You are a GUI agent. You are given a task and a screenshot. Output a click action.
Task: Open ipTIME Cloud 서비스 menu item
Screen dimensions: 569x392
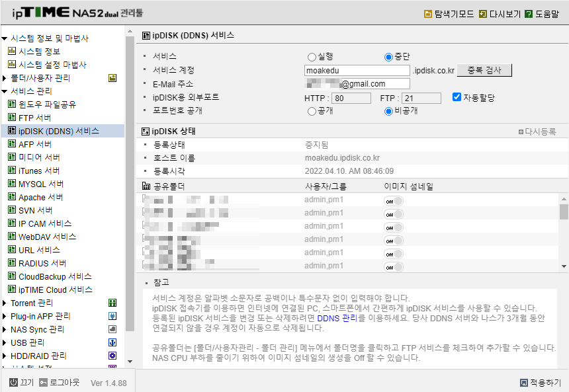(x=56, y=290)
